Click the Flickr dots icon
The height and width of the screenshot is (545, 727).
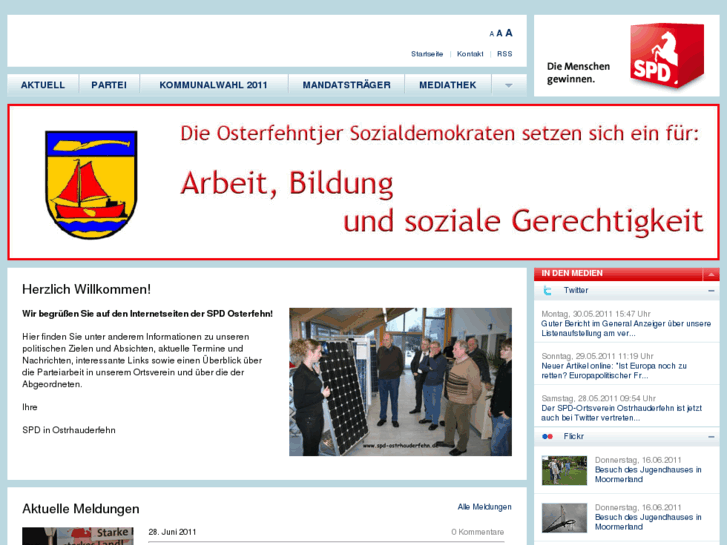click(548, 436)
